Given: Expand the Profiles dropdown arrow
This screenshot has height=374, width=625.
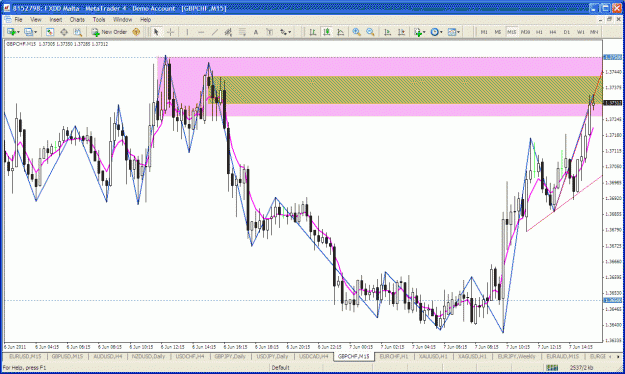Looking at the screenshot, I should [35, 32].
